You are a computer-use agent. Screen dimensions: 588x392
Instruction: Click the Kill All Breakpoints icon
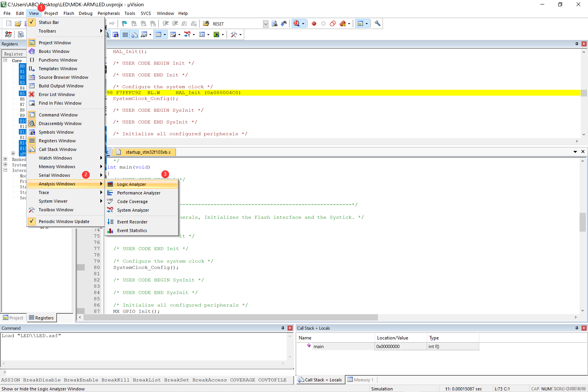tap(342, 24)
